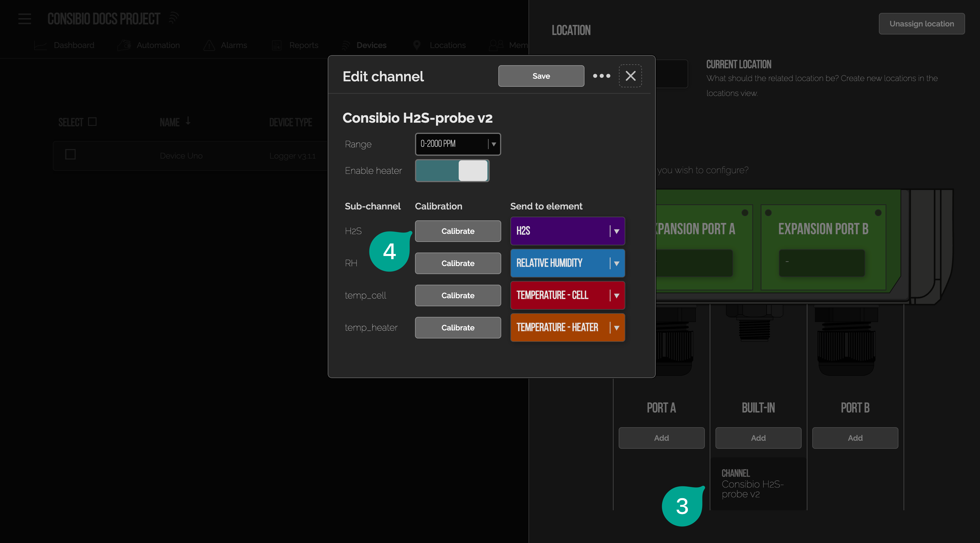This screenshot has width=980, height=543.
Task: Go to the Dashboard tab
Action: coord(64,45)
